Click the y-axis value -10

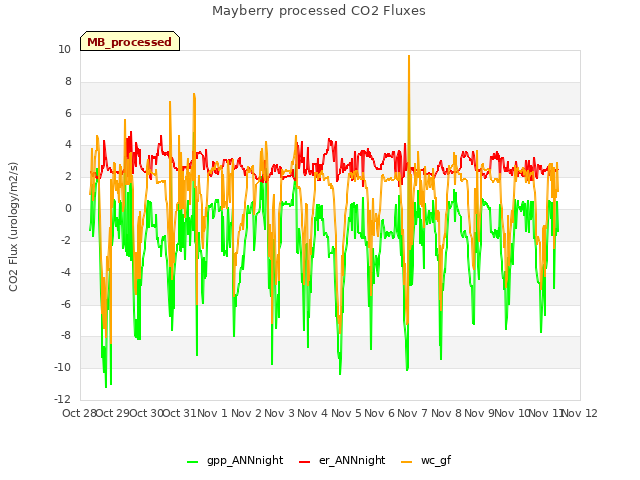(x=62, y=367)
